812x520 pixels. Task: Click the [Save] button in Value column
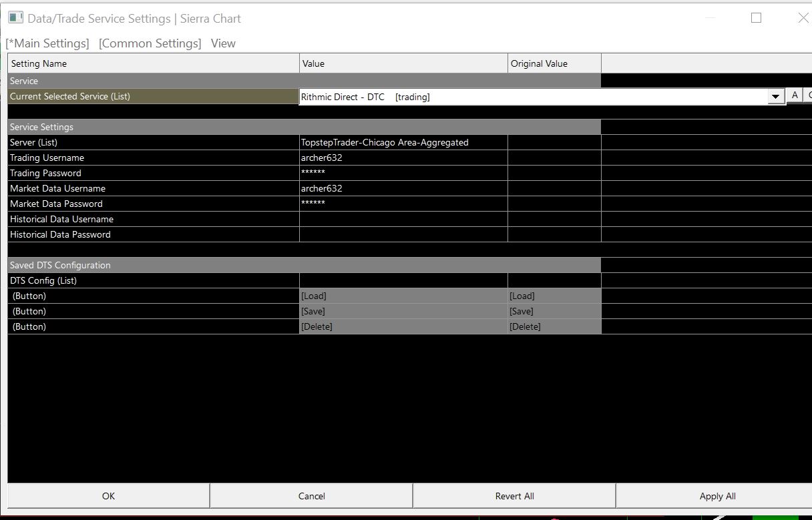click(x=403, y=311)
